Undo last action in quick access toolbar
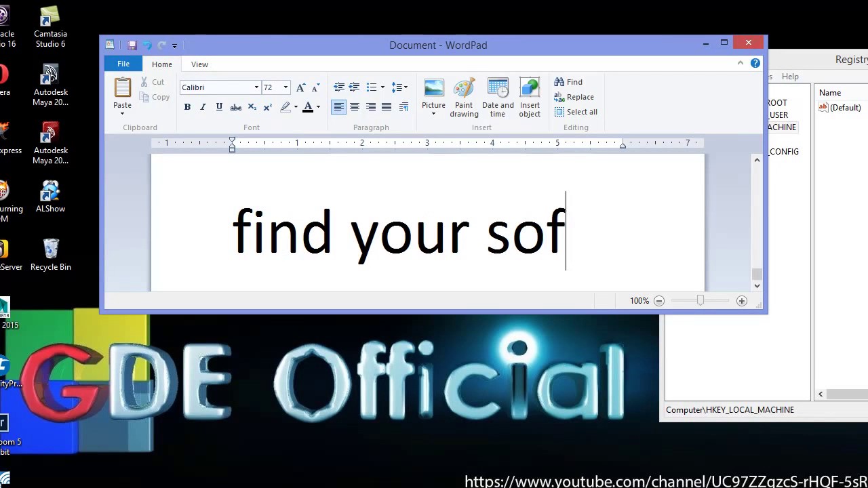This screenshot has width=868, height=488. [147, 45]
